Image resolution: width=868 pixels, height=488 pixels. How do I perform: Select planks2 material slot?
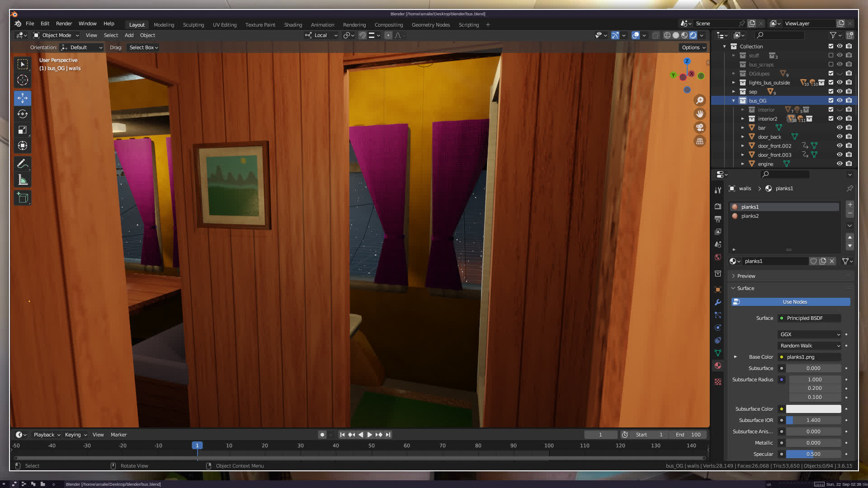(750, 216)
